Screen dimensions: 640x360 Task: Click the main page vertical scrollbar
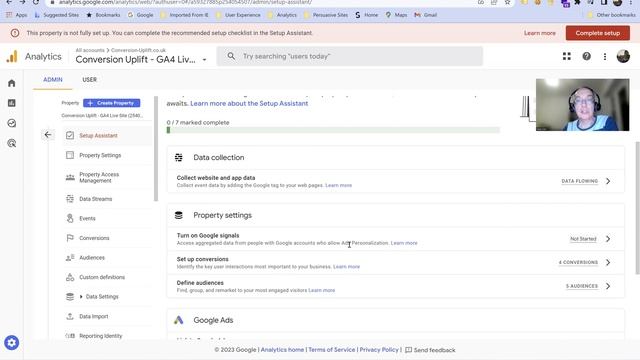click(637, 208)
